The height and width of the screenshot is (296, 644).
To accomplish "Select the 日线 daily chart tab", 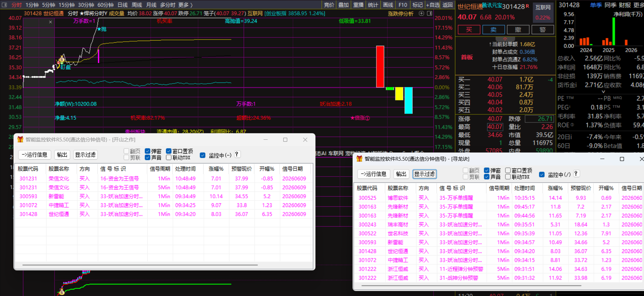I will (x=122, y=5).
